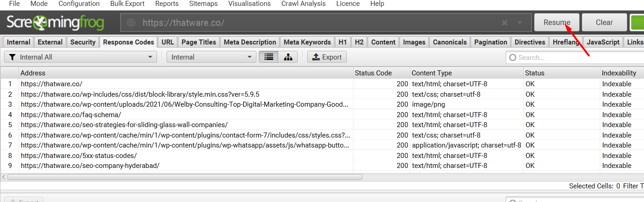This screenshot has width=644, height=202.
Task: Open the Meta Description tab
Action: click(x=250, y=42)
